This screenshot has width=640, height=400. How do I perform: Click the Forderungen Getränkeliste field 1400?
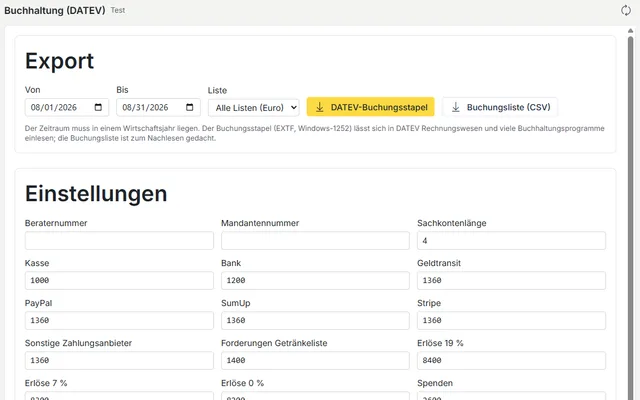(x=315, y=360)
